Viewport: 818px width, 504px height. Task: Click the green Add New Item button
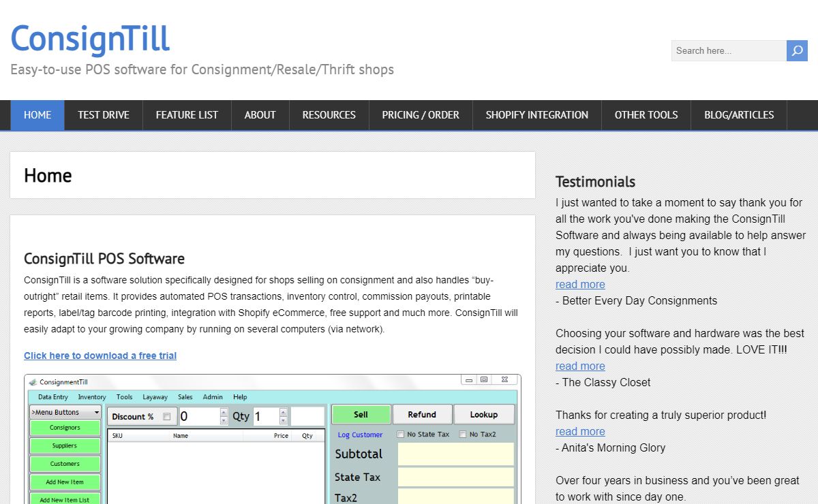tap(65, 482)
